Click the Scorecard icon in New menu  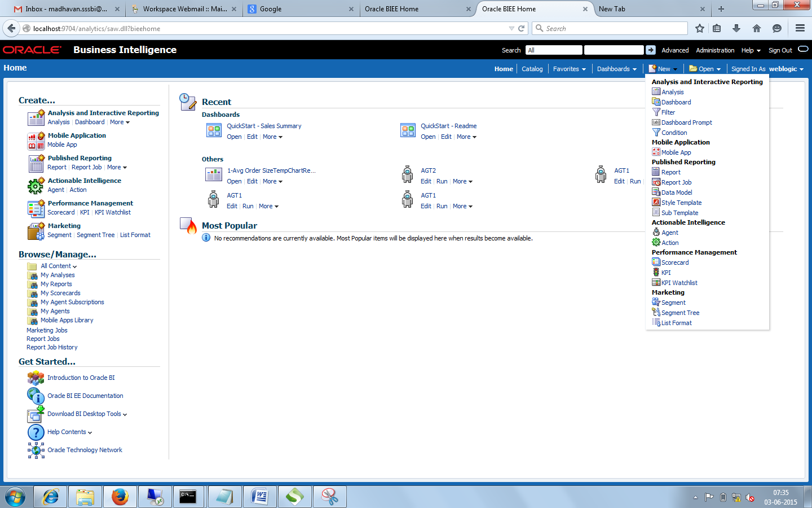(x=656, y=262)
